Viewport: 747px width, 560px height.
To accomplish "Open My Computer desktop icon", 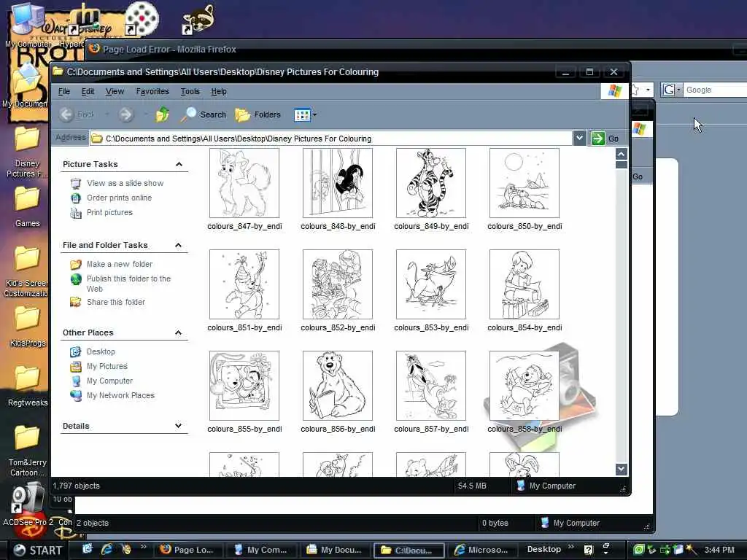I will pyautogui.click(x=27, y=25).
